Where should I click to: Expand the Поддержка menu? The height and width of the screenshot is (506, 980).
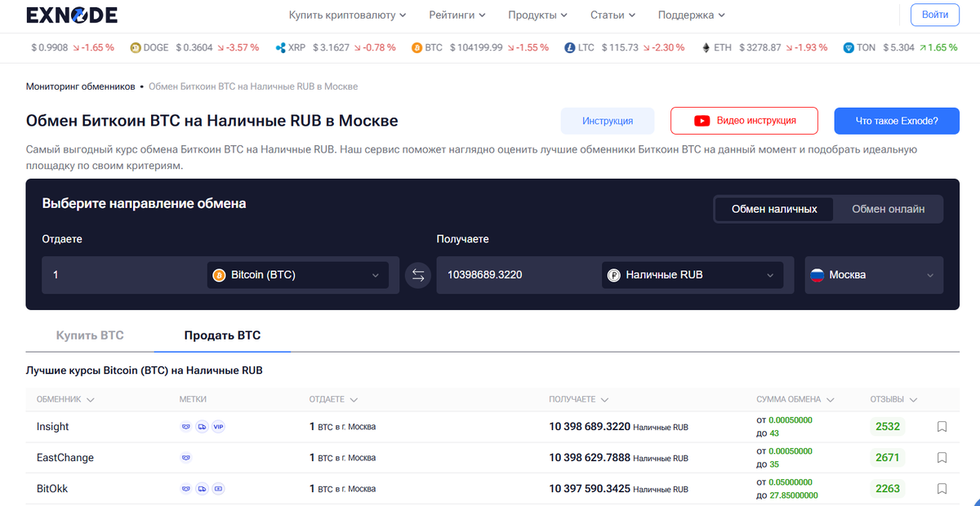pos(691,15)
